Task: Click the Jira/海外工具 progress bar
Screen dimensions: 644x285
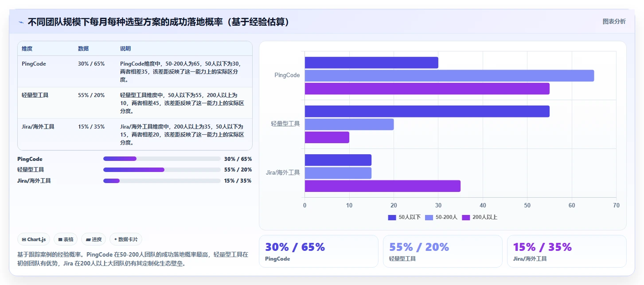Action: tap(162, 181)
